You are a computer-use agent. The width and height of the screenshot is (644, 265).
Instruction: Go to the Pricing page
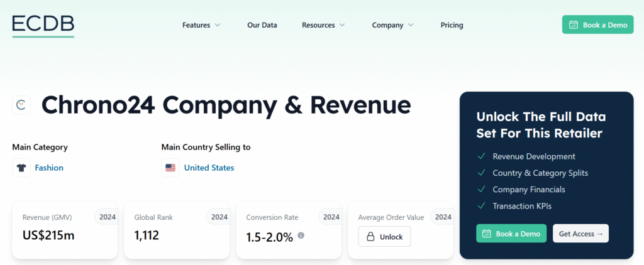tap(452, 25)
